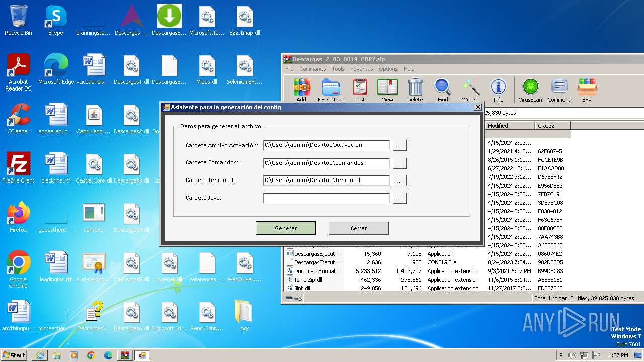The width and height of the screenshot is (644, 362).
Task: Click the Carpeta Comandos path field
Action: tap(327, 163)
